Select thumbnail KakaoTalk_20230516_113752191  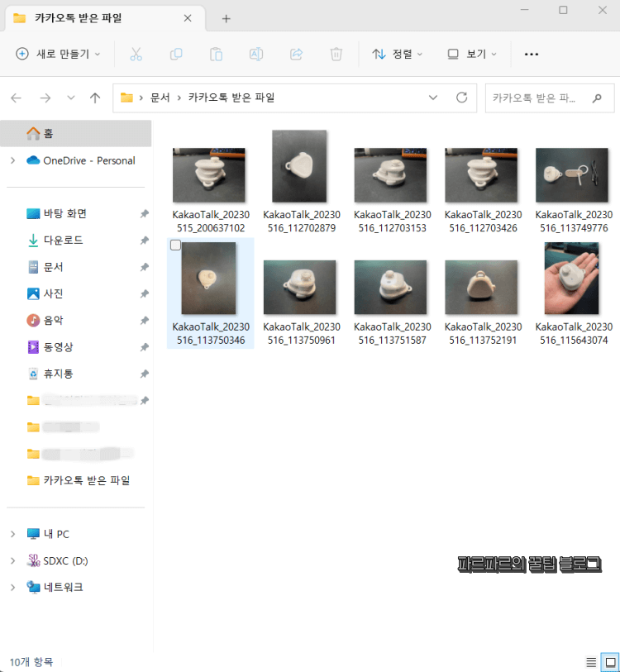481,287
